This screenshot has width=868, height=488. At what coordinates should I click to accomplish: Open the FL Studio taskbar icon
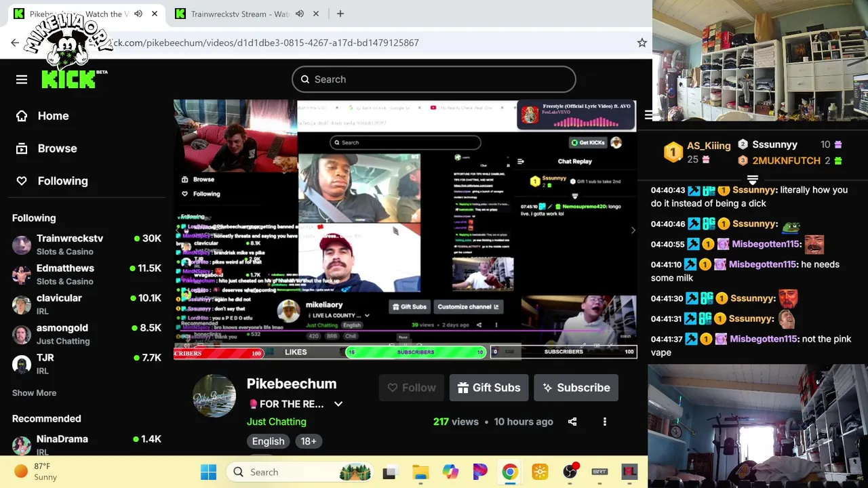(x=629, y=472)
